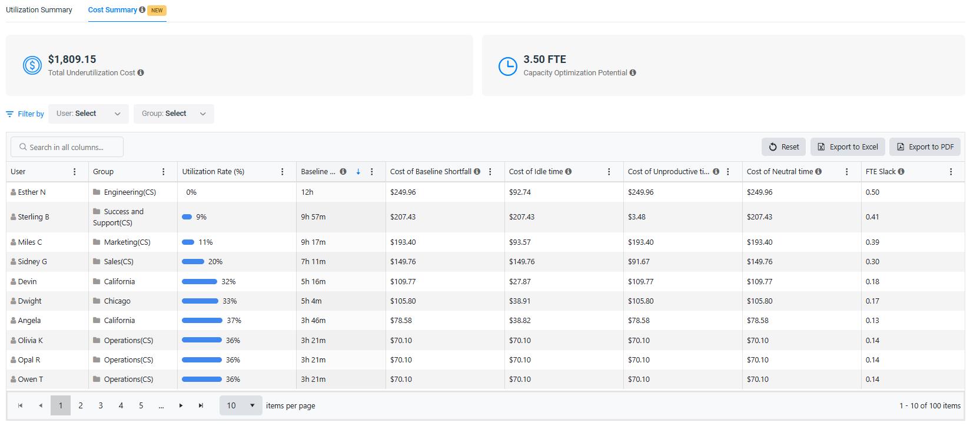Viewport: 980px width, 426px height.
Task: Expand the Group filter dropdown
Action: [174, 114]
